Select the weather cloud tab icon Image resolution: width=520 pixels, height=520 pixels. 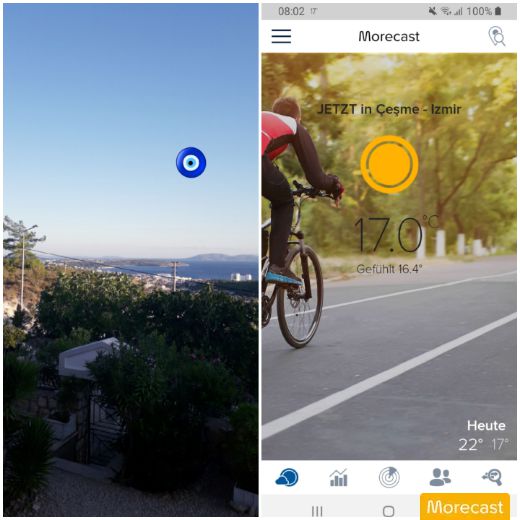(x=287, y=477)
